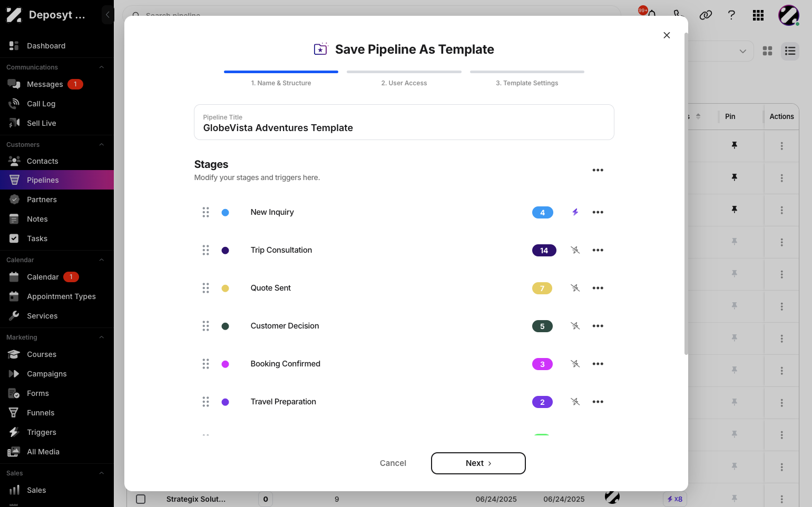Toggle trigger for Quote Sent stage

coord(575,288)
